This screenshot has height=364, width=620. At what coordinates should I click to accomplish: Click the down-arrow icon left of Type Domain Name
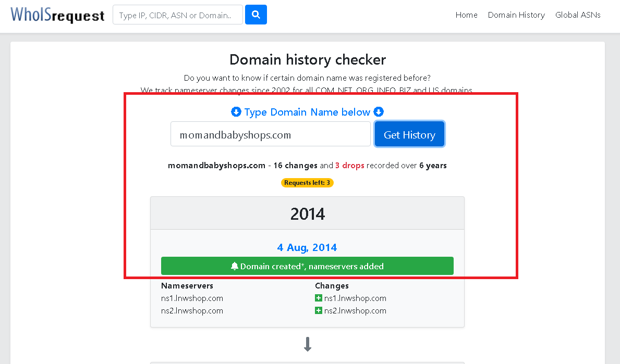(x=236, y=112)
